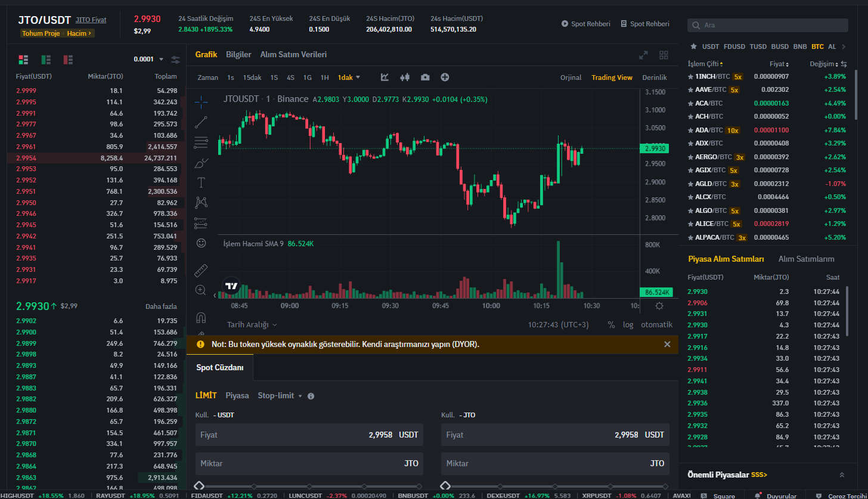Toggle the log scale on chart
868x499 pixels.
[628, 325]
